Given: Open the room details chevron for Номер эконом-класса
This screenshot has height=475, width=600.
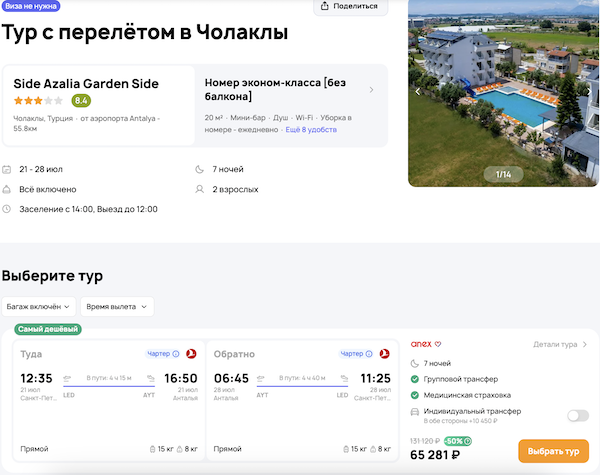Looking at the screenshot, I should tap(372, 90).
